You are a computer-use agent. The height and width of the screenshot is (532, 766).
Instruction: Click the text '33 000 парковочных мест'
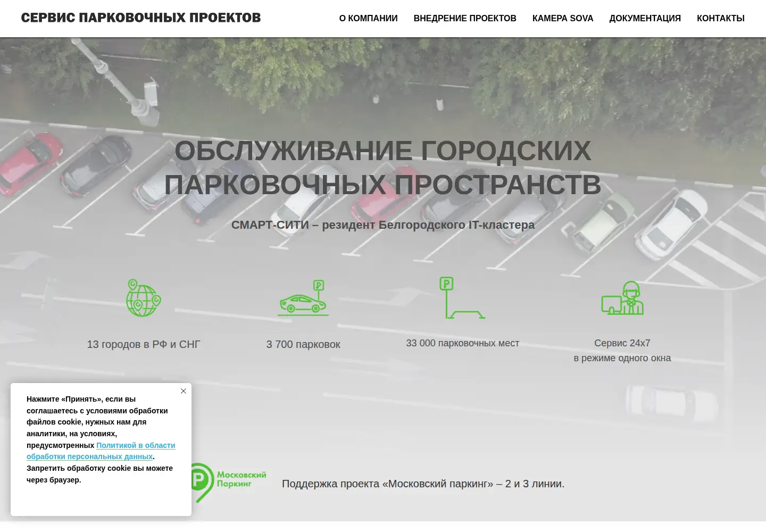pos(463,343)
